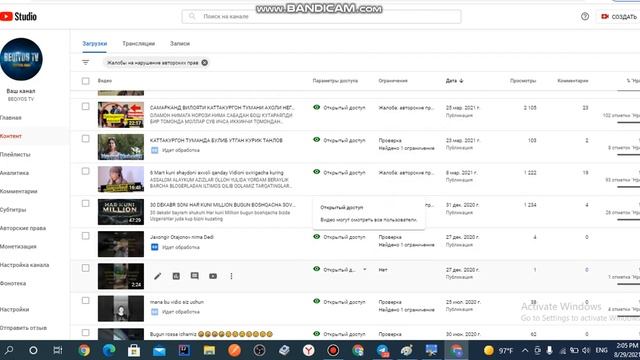The width and height of the screenshot is (640, 360).
Task: Open Microsoft Store from taskbar
Action: click(134, 350)
